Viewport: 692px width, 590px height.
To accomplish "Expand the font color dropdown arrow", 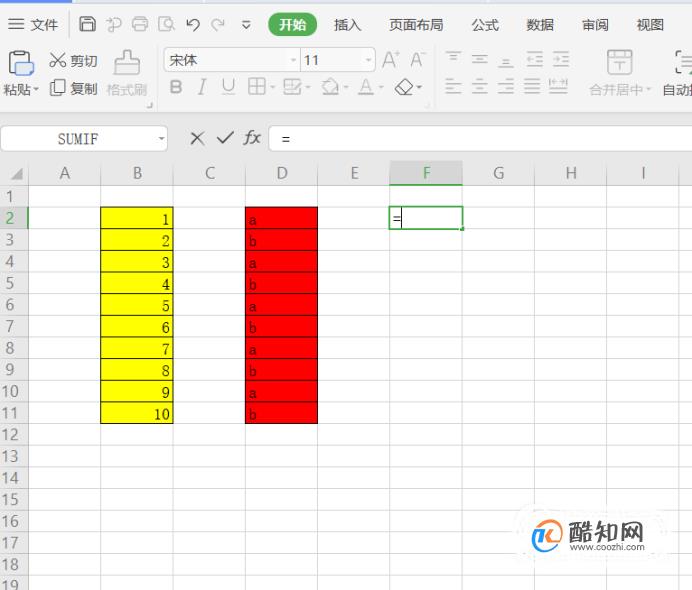I will pos(381,87).
